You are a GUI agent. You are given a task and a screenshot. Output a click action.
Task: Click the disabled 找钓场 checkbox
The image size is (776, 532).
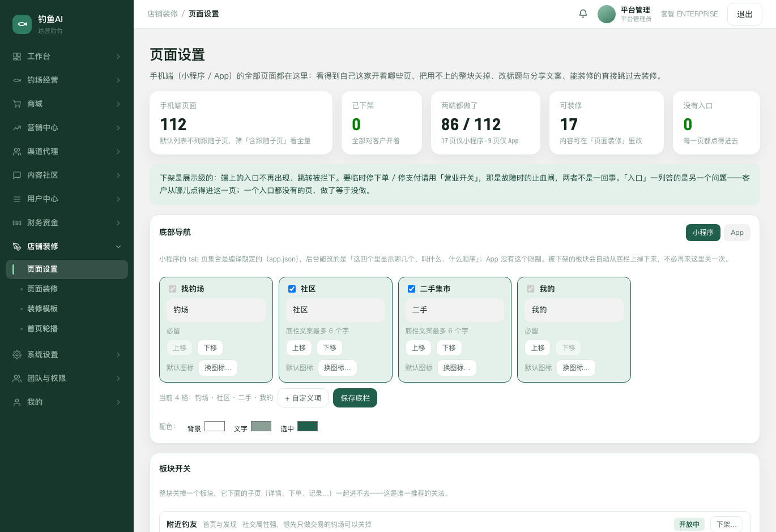tap(173, 289)
